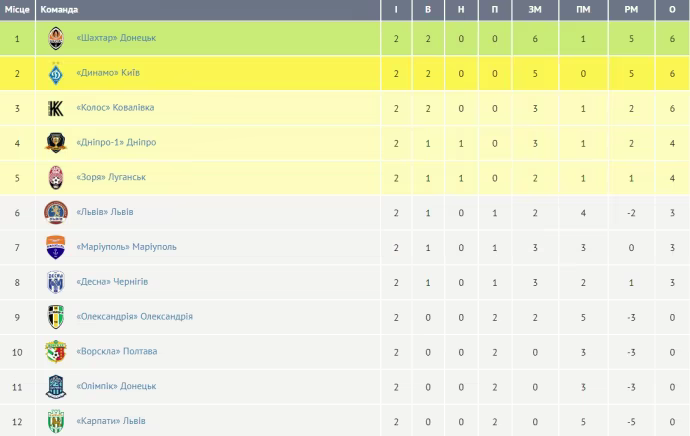Viewport: 690px width, 436px height.
Task: Click the Zorya Luhansk club crest
Action: (x=56, y=178)
